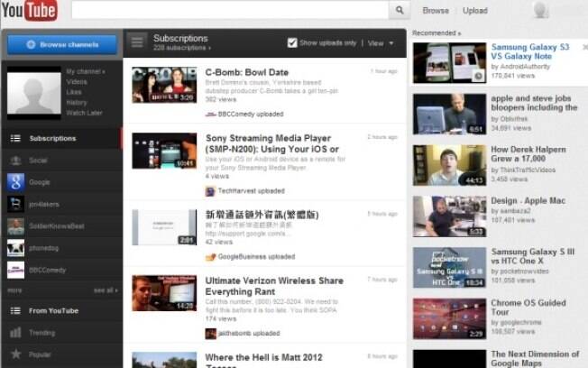Open Samsung Galaxy S III vs HTC thumbnail
This screenshot has width=588, height=368.
coord(449,268)
